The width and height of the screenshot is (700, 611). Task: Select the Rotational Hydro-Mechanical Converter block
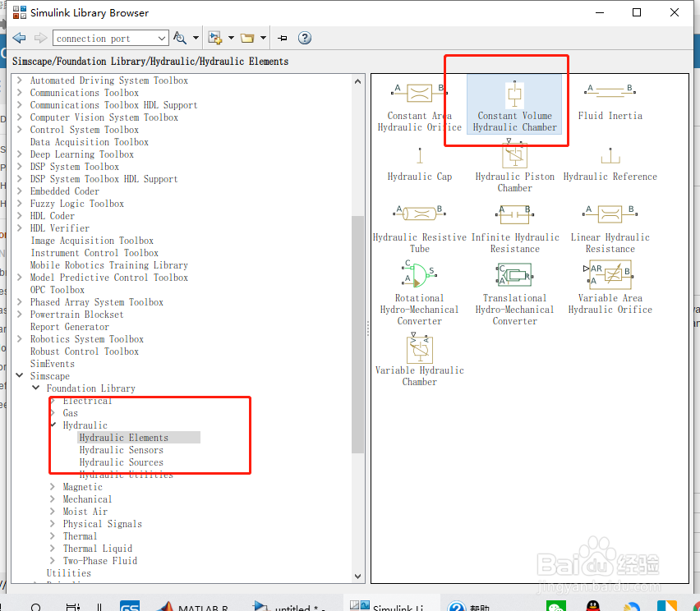point(419,293)
